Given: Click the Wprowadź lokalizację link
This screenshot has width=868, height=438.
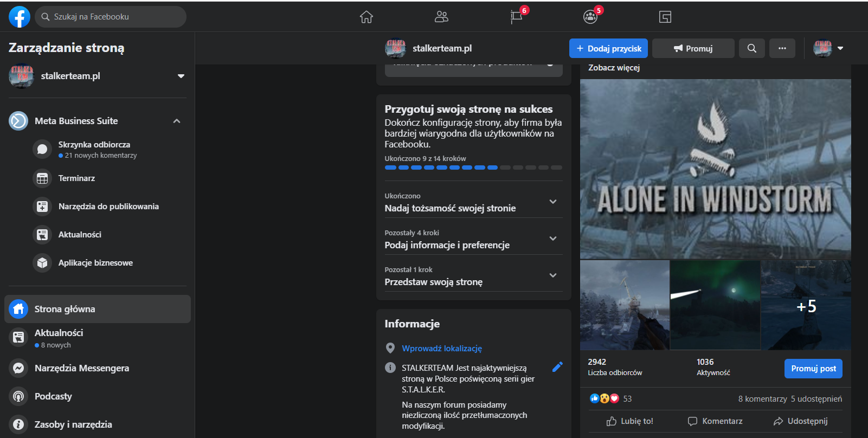Looking at the screenshot, I should tap(442, 349).
